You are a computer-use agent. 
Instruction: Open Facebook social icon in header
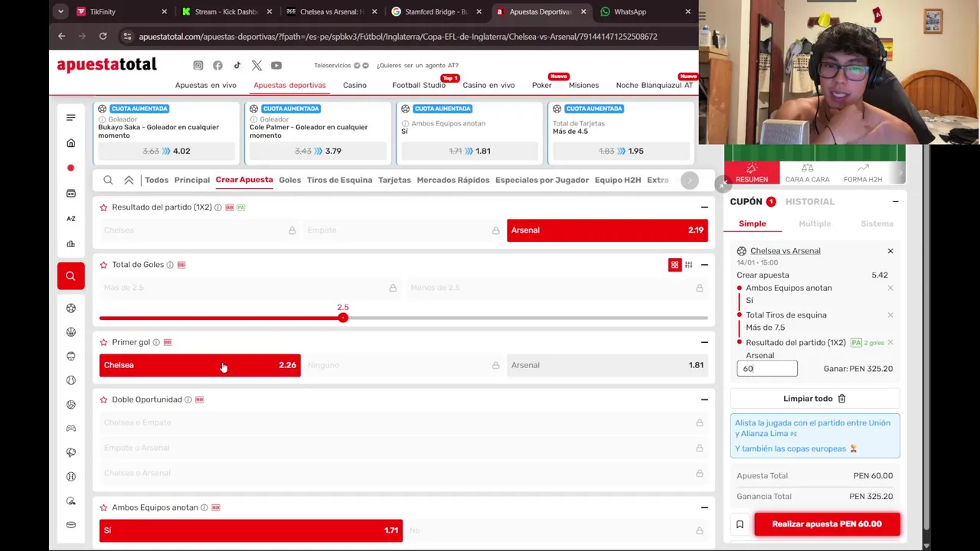coord(217,65)
